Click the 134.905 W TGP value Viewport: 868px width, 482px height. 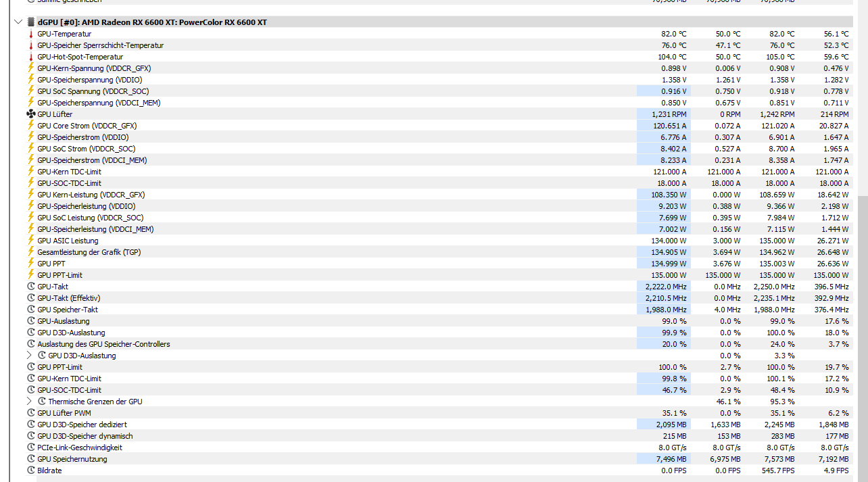point(670,252)
